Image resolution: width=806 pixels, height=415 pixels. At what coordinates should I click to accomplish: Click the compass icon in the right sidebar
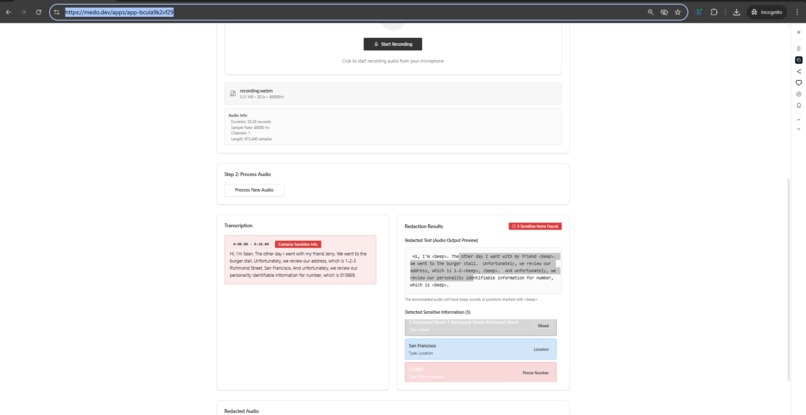point(798,94)
